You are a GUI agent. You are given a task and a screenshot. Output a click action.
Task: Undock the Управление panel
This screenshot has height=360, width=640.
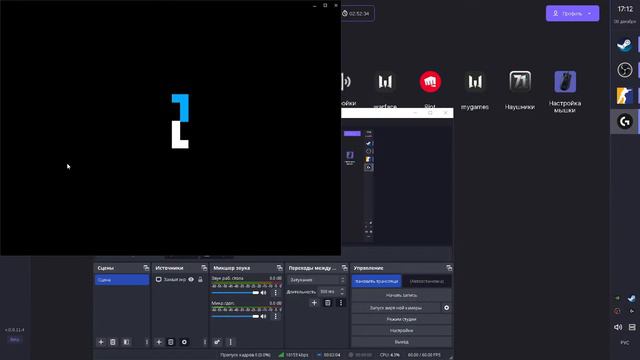449,268
